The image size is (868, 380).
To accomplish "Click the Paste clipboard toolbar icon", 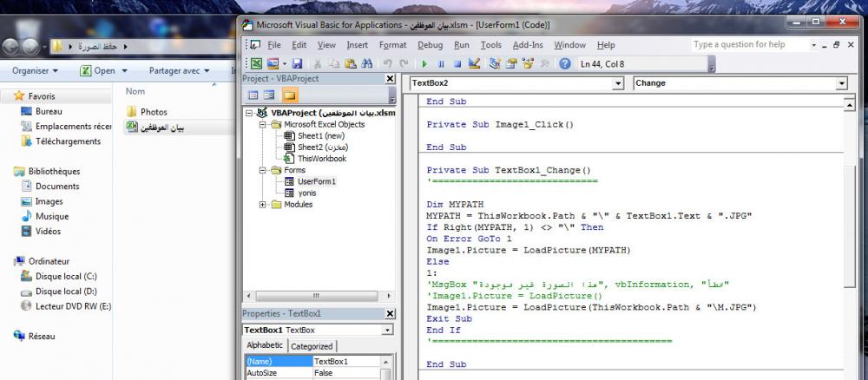I will 351,63.
